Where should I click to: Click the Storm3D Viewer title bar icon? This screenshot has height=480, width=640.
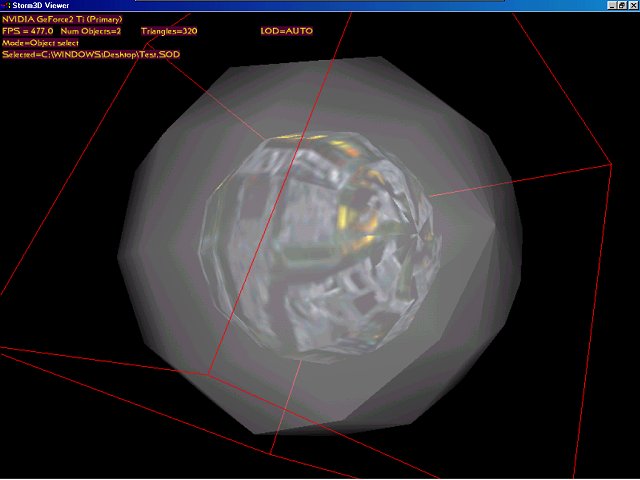[7, 5]
